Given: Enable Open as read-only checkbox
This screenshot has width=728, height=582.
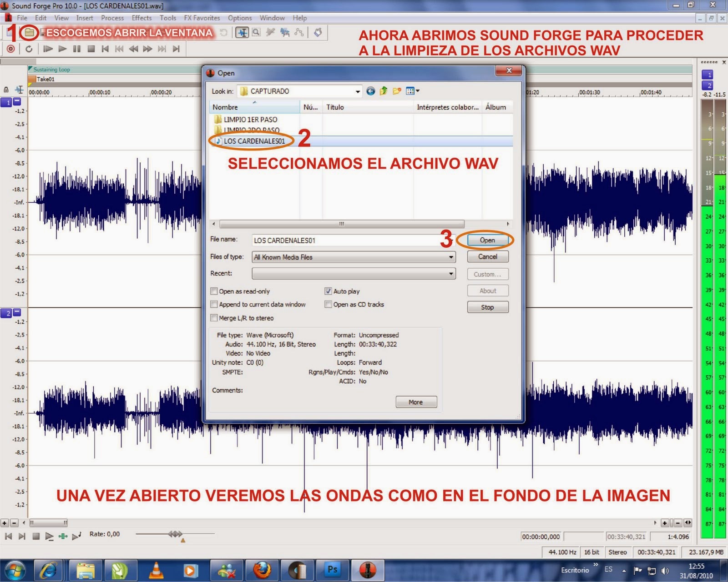Looking at the screenshot, I should pyautogui.click(x=214, y=291).
